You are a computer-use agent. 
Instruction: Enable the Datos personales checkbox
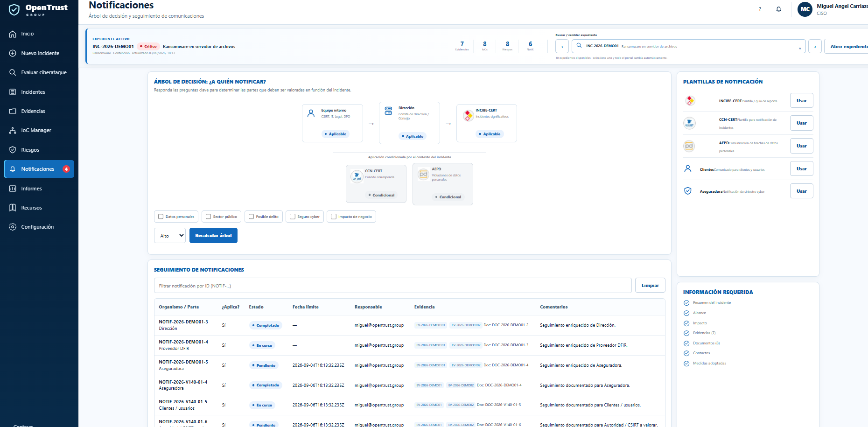161,217
